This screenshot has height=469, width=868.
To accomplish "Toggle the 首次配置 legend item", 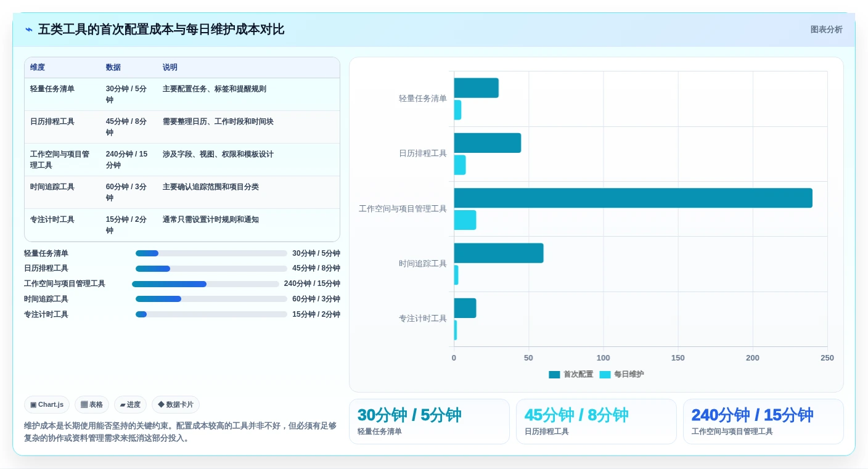I will coord(571,374).
